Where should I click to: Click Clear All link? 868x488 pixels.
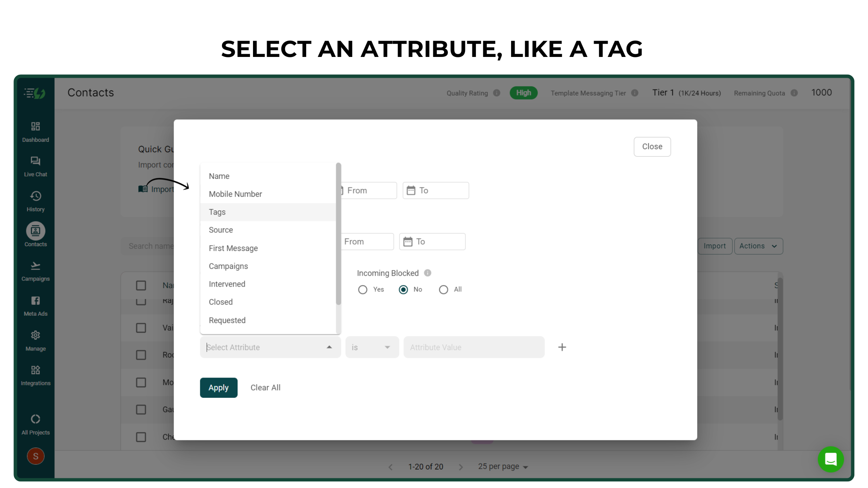265,388
